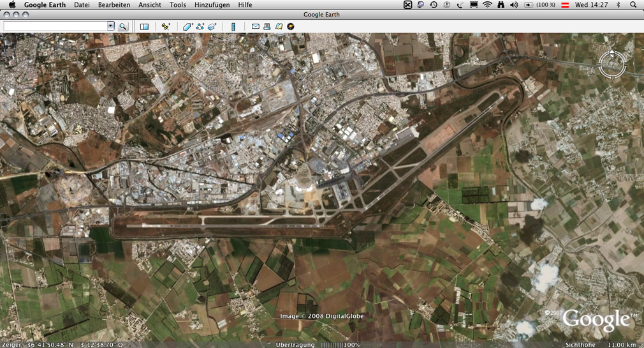Open the Ansicht menu

pos(150,4)
